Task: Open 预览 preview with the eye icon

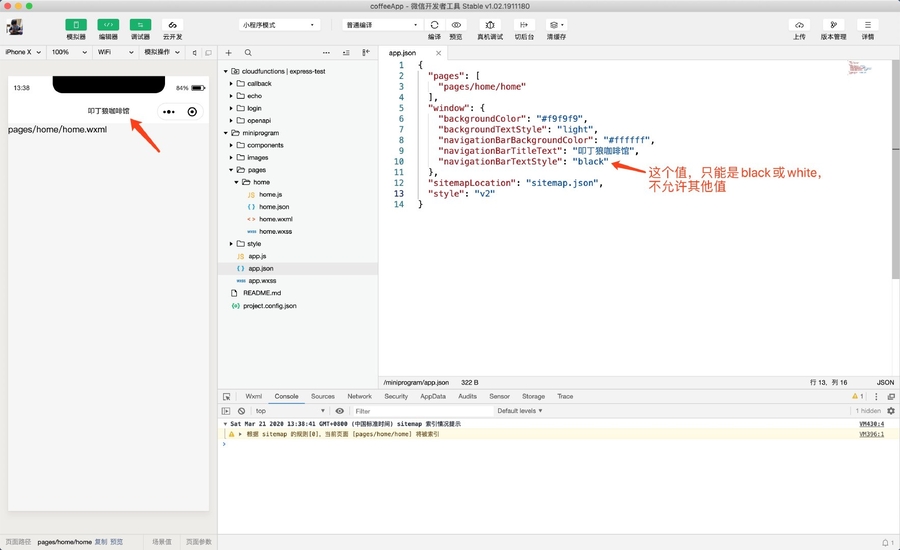Action: click(x=456, y=25)
